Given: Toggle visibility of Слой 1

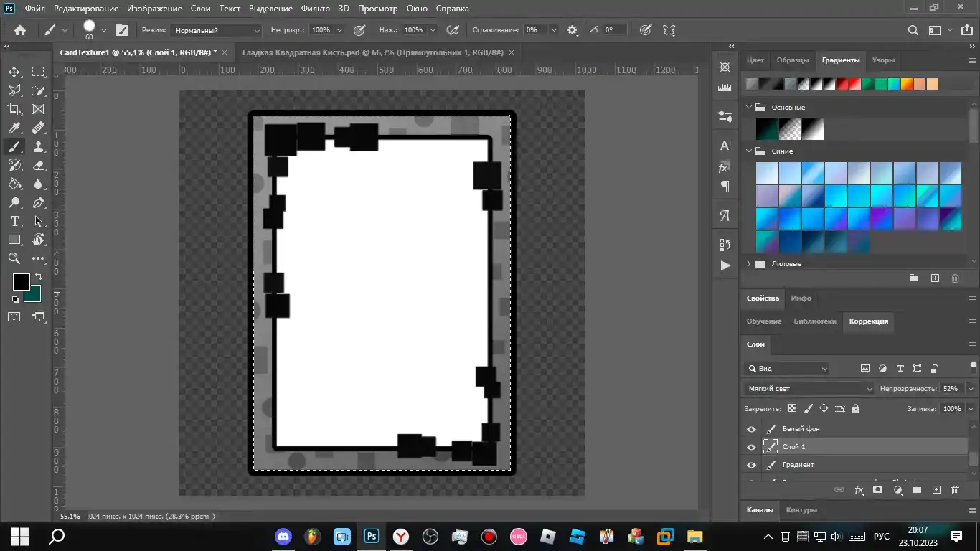Looking at the screenshot, I should (x=751, y=447).
